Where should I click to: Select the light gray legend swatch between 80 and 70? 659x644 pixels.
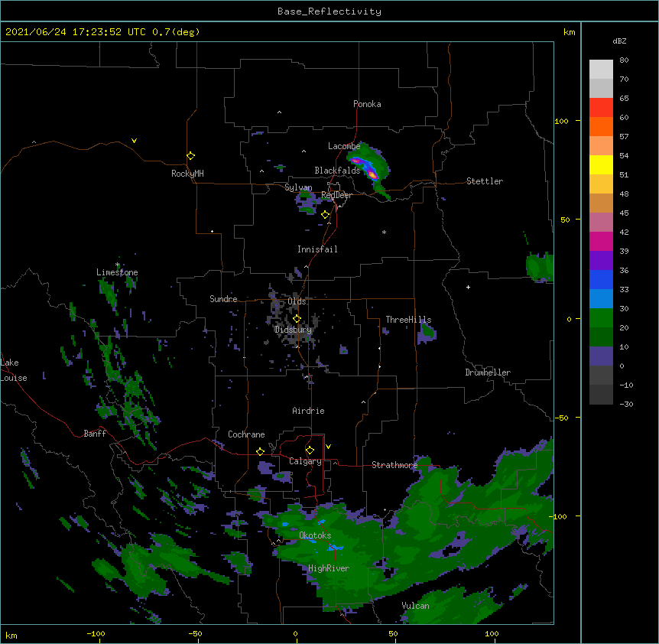(x=601, y=70)
